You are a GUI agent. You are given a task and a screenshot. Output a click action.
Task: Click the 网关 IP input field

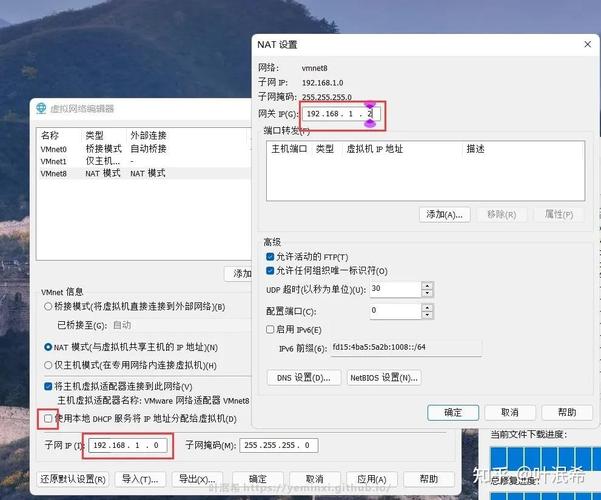point(341,114)
